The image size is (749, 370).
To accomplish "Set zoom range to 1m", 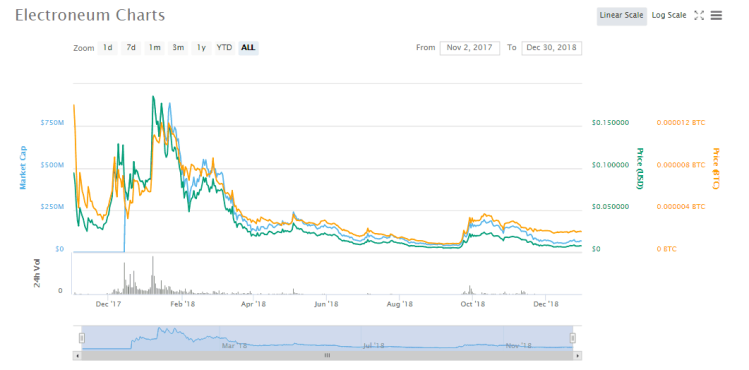I will (154, 48).
